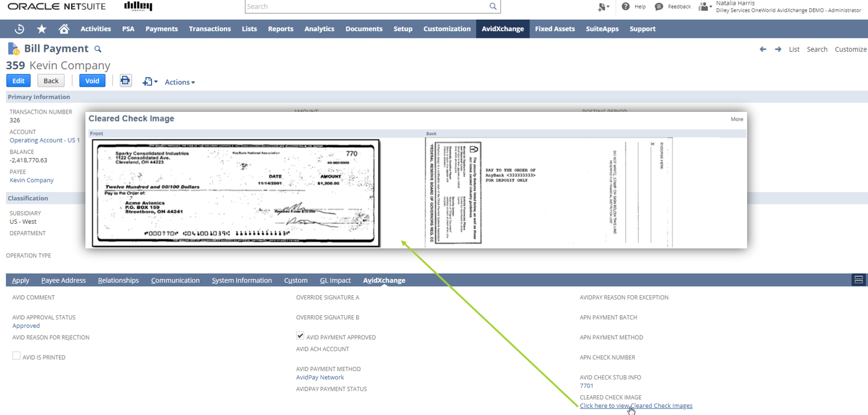Image resolution: width=868 pixels, height=415 pixels.
Task: Select the AvidXchange subtab
Action: (384, 280)
